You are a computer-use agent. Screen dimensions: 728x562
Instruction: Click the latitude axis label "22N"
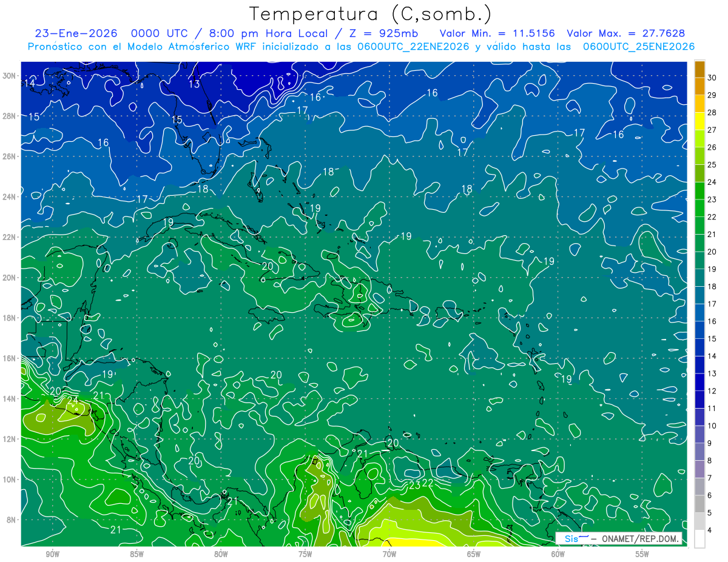click(x=10, y=237)
